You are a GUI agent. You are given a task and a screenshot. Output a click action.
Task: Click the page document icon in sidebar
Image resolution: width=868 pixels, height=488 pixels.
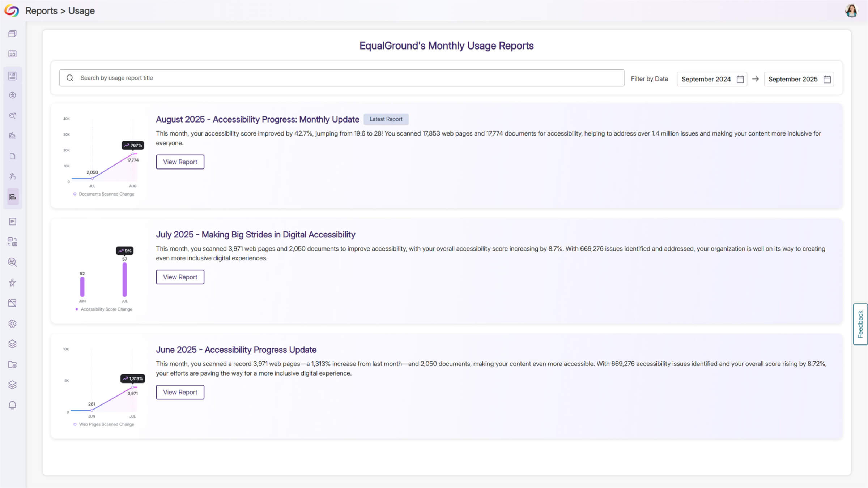12,156
